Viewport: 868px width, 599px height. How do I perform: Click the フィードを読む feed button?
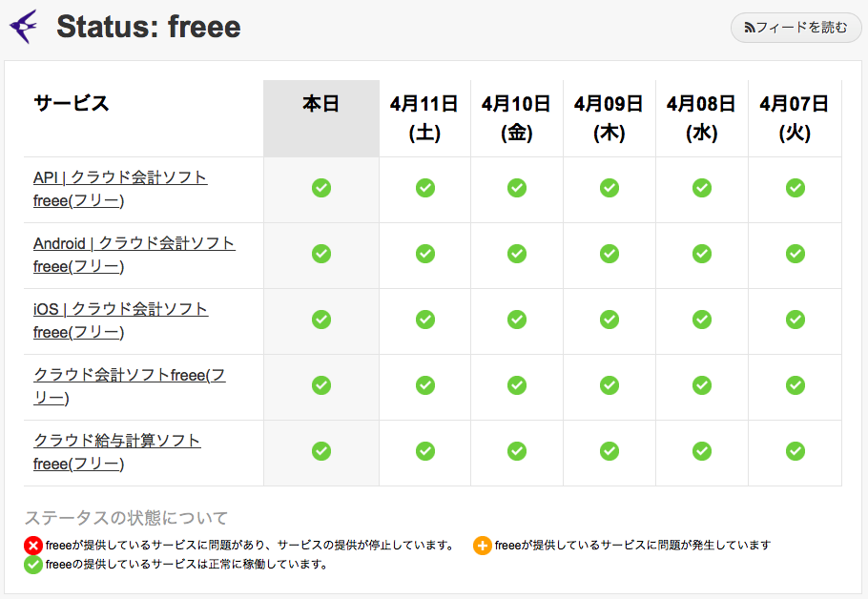click(796, 28)
